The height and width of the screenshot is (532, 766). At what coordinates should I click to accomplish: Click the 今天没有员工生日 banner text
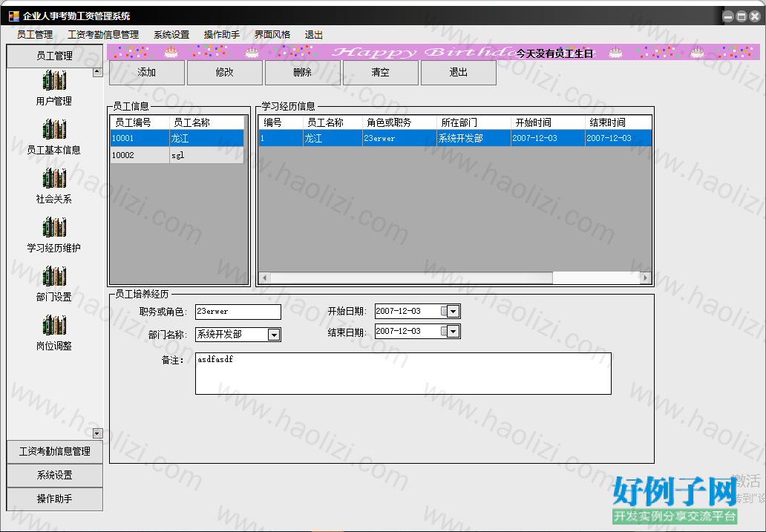(x=554, y=53)
